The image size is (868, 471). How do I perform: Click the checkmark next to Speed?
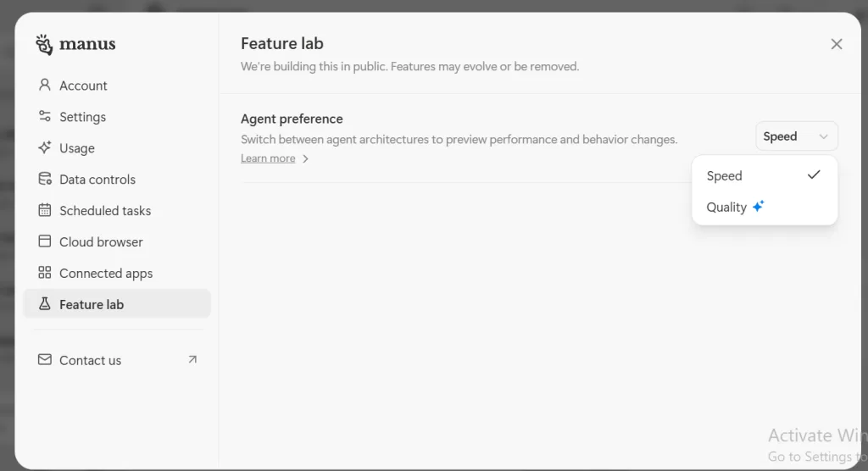(814, 175)
